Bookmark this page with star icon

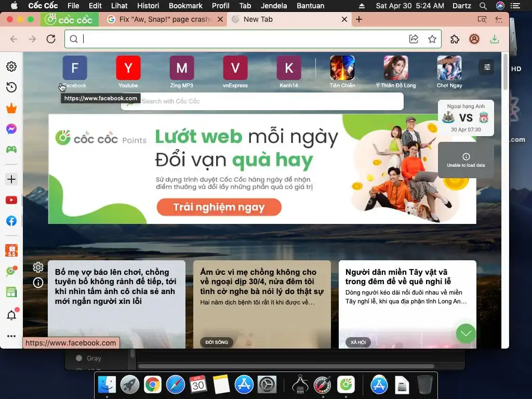click(x=432, y=39)
